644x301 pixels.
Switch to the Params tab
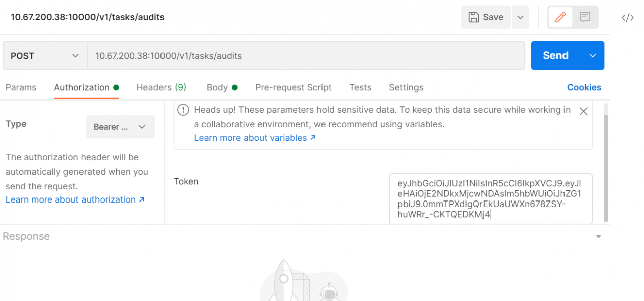[x=21, y=87]
